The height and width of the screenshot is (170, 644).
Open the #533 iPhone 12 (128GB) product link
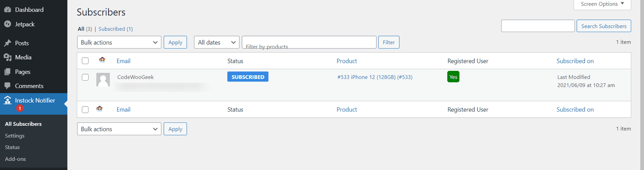coord(375,77)
